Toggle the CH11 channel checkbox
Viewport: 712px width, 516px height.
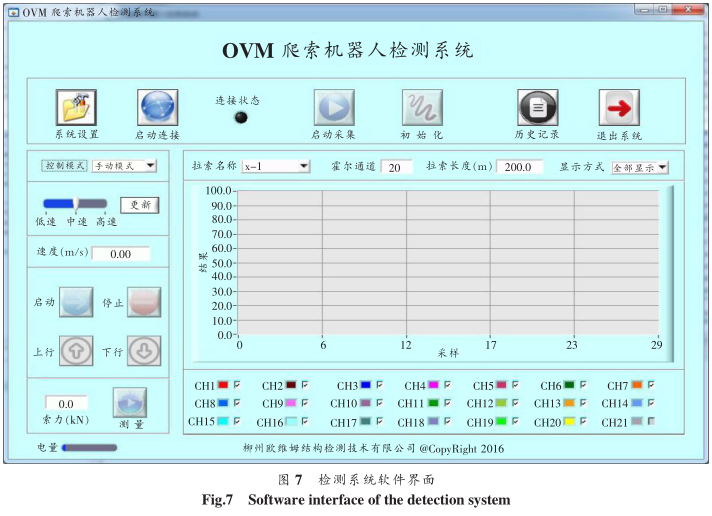[x=443, y=403]
